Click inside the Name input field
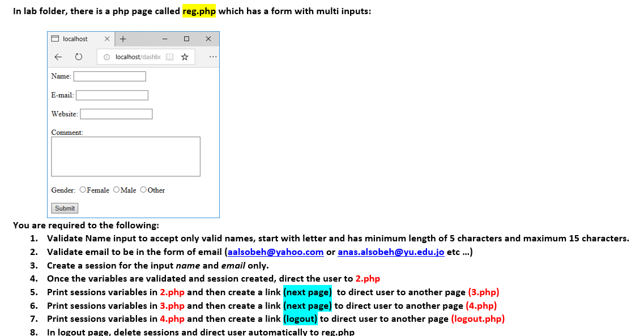The image size is (644, 336). pyautogui.click(x=109, y=76)
